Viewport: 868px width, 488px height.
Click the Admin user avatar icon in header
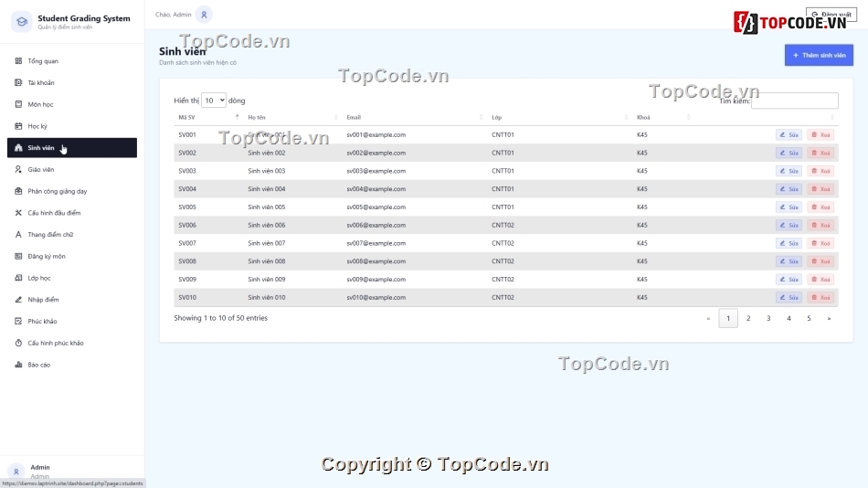[204, 15]
